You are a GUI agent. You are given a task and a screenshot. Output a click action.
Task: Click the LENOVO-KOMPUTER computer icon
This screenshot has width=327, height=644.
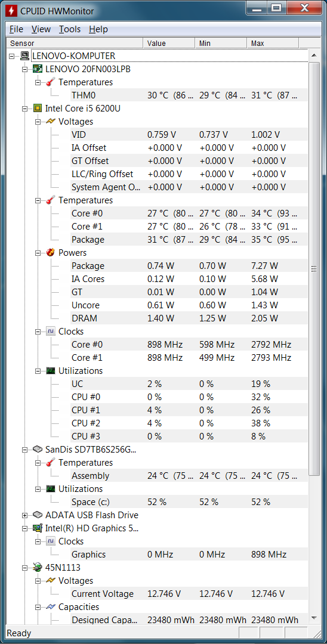[24, 56]
